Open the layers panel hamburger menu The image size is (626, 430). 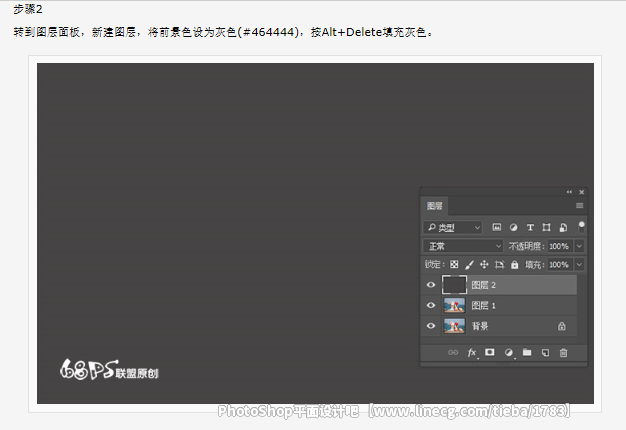[579, 206]
